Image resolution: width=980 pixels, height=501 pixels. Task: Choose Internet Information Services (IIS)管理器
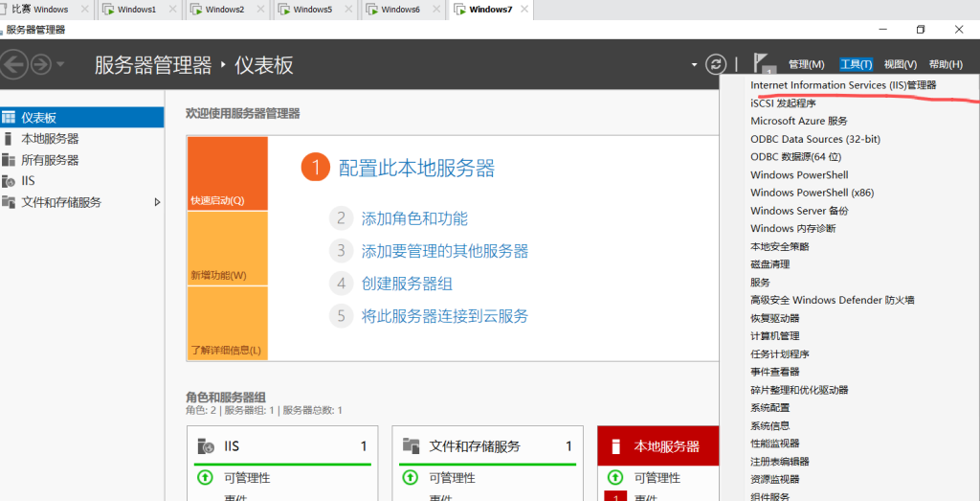coord(842,85)
